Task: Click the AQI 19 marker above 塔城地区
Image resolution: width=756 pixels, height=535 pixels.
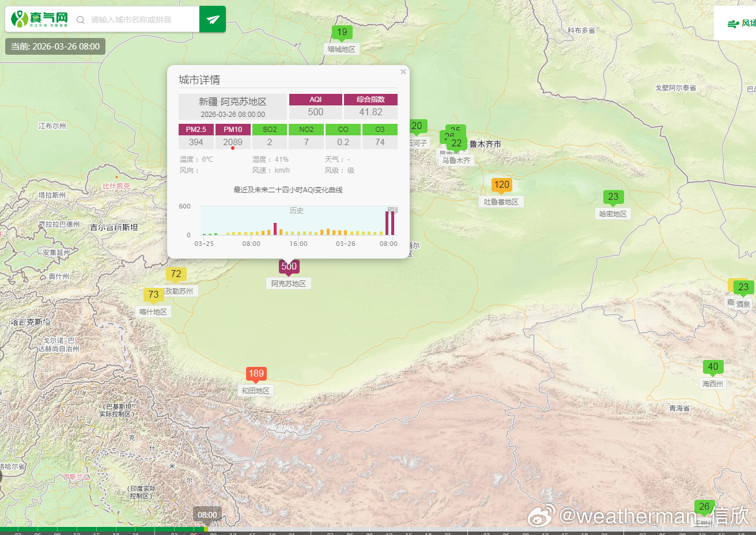Action: (x=342, y=33)
